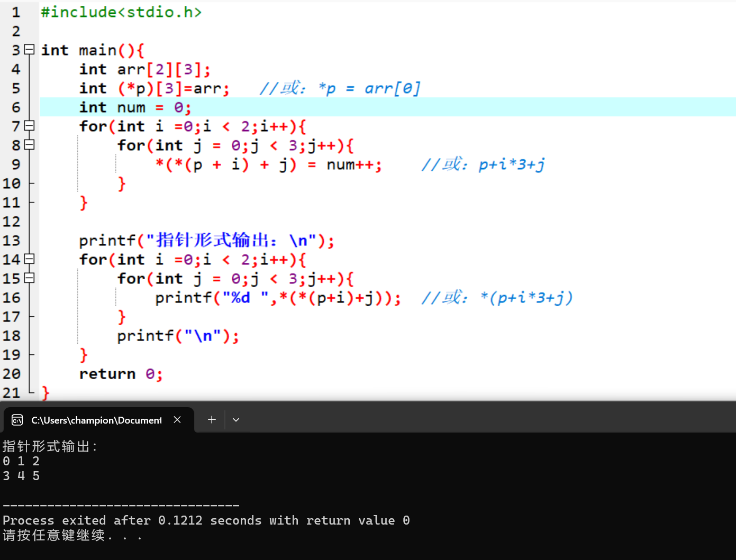Open a new terminal tab with plus button
The height and width of the screenshot is (560, 736).
point(212,419)
